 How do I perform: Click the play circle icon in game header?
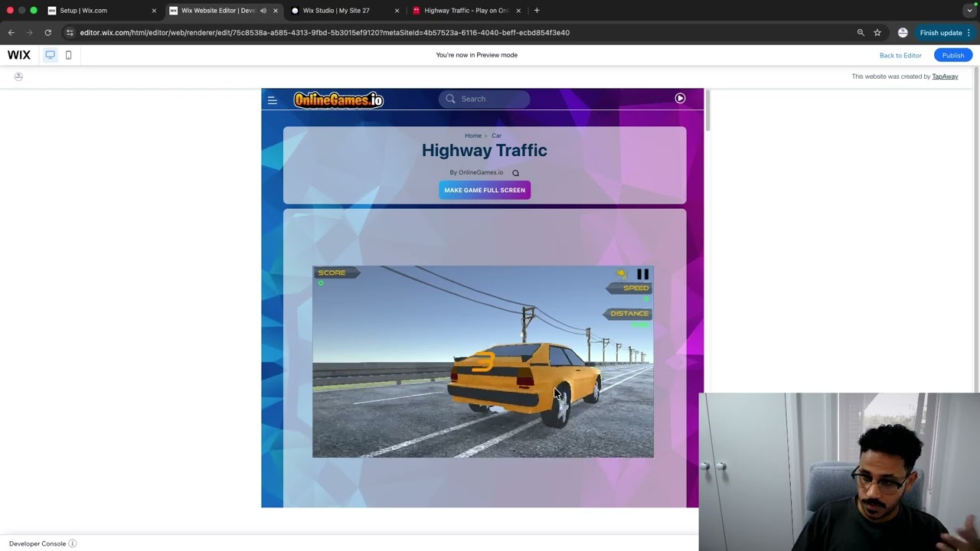[680, 98]
